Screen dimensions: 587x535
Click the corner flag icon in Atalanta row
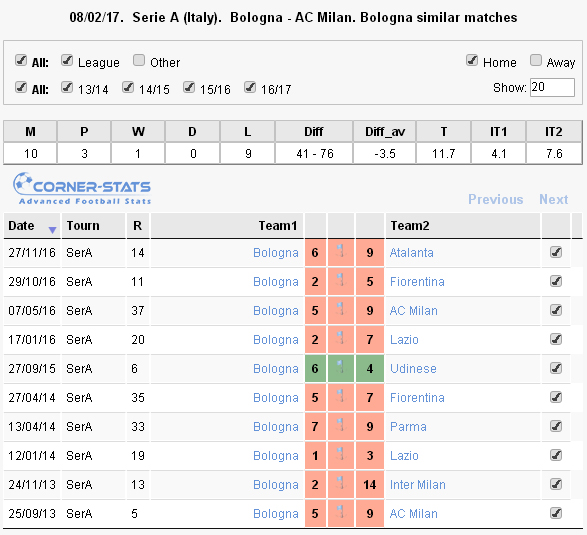[340, 250]
